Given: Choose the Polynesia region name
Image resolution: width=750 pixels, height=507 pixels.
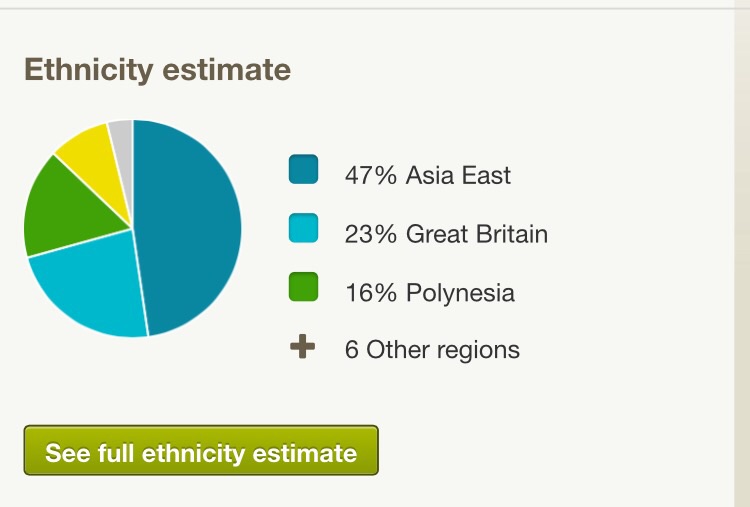Looking at the screenshot, I should click(460, 293).
